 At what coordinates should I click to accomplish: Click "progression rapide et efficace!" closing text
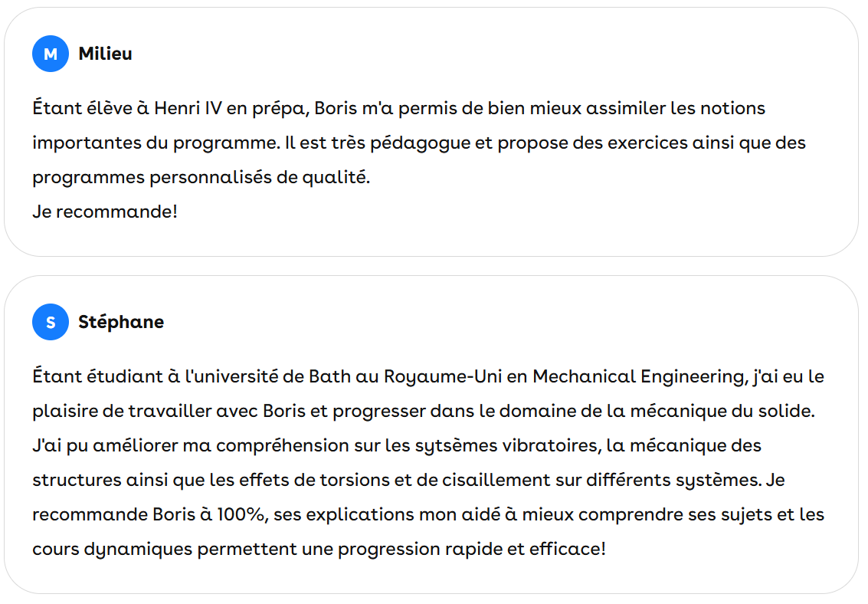(472, 549)
